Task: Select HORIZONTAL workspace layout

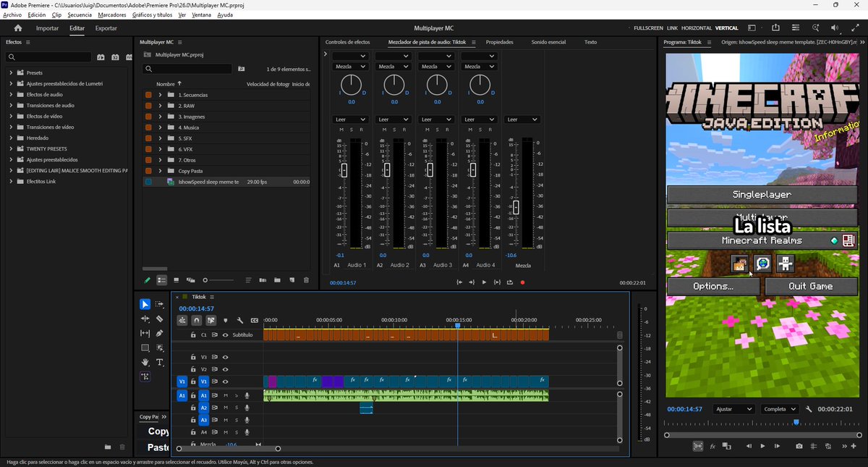Action: coord(696,28)
